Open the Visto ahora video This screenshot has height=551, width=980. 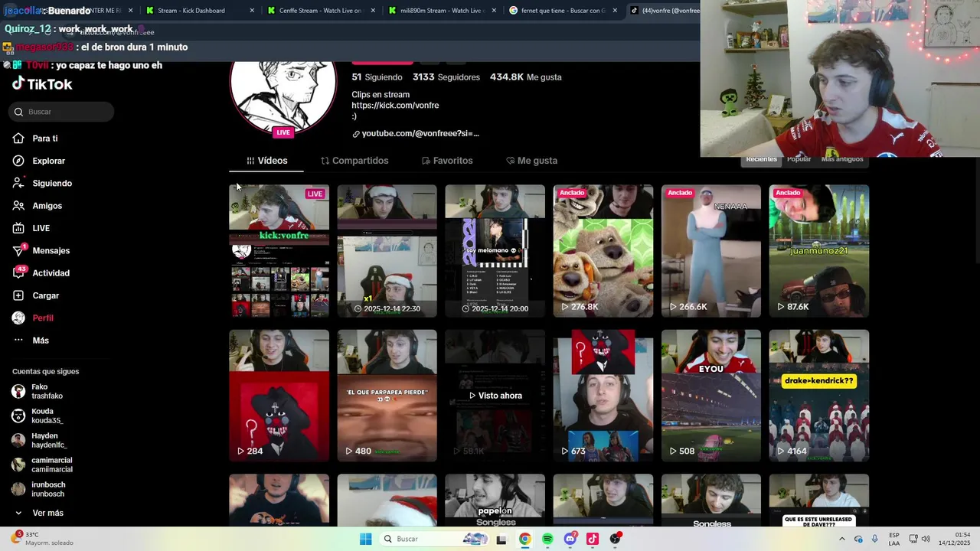coord(495,396)
